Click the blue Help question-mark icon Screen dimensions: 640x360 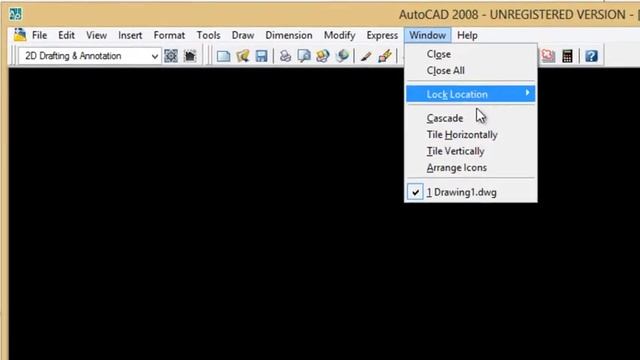(591, 56)
